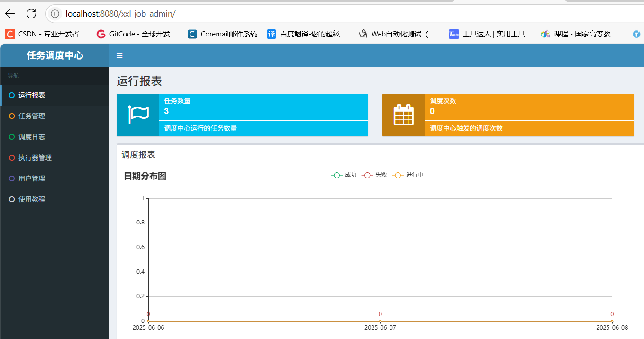This screenshot has width=644, height=339.
Task: Toggle sidebar with hamburger menu icon
Action: 119,55
